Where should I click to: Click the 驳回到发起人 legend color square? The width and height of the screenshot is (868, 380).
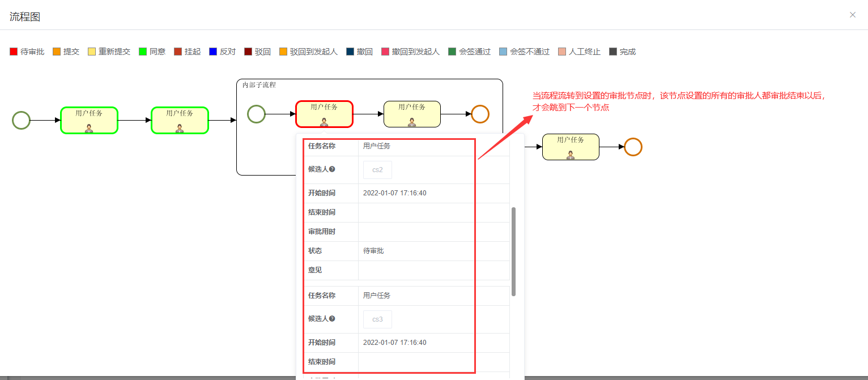283,52
